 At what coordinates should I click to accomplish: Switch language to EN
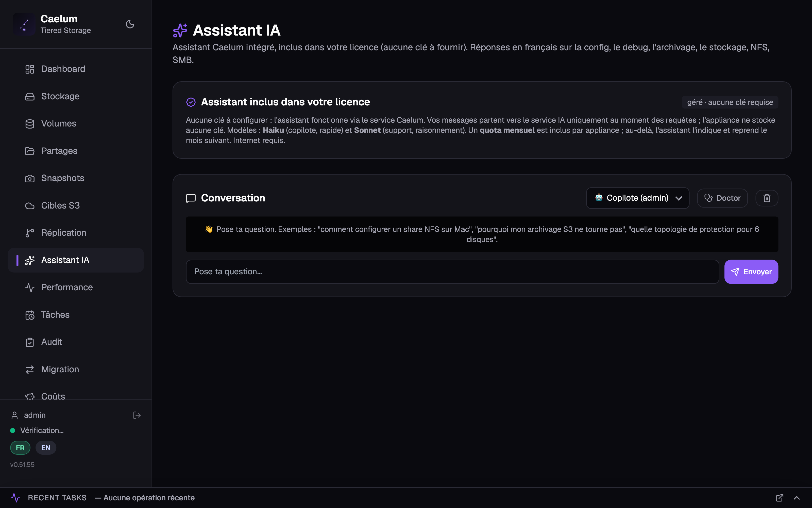[x=46, y=448]
